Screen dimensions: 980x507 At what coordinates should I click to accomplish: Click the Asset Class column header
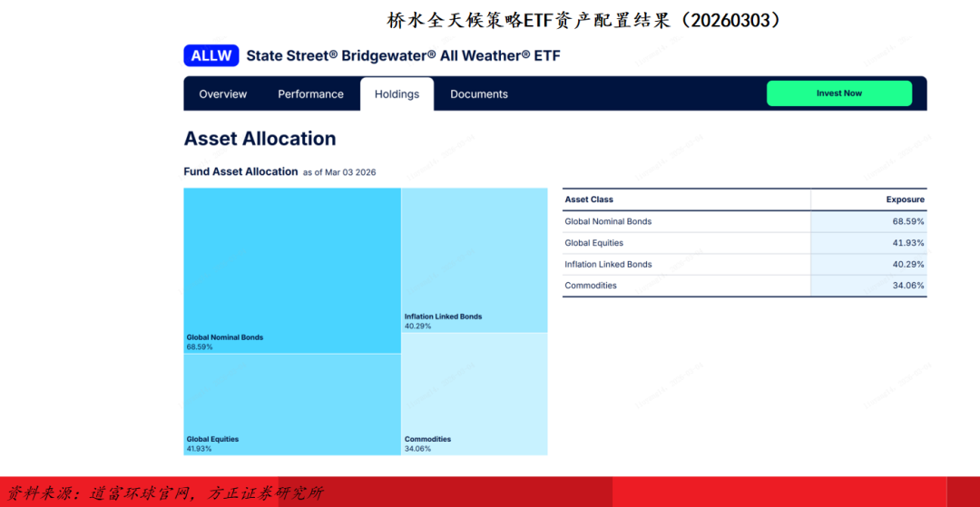(x=589, y=200)
